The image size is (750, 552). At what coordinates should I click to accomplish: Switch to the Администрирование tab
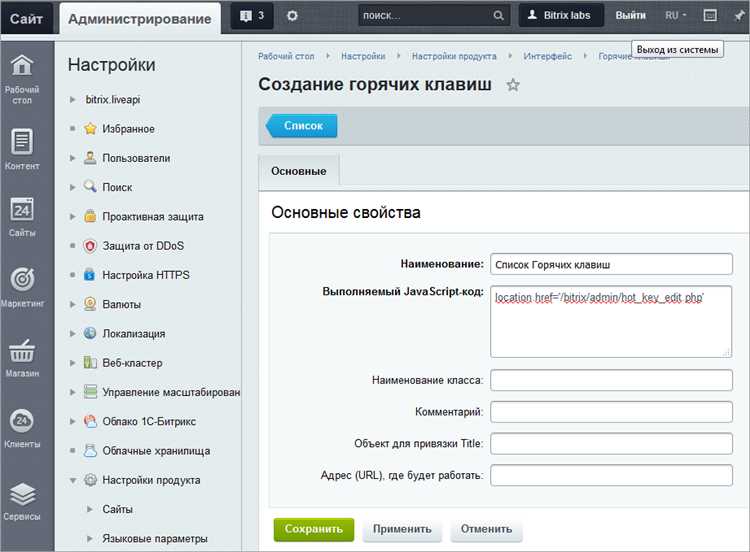click(x=140, y=19)
